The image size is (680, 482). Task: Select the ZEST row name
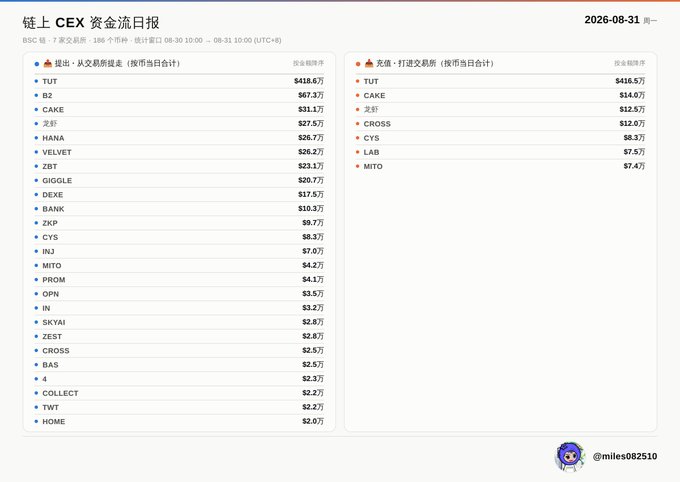pos(52,337)
